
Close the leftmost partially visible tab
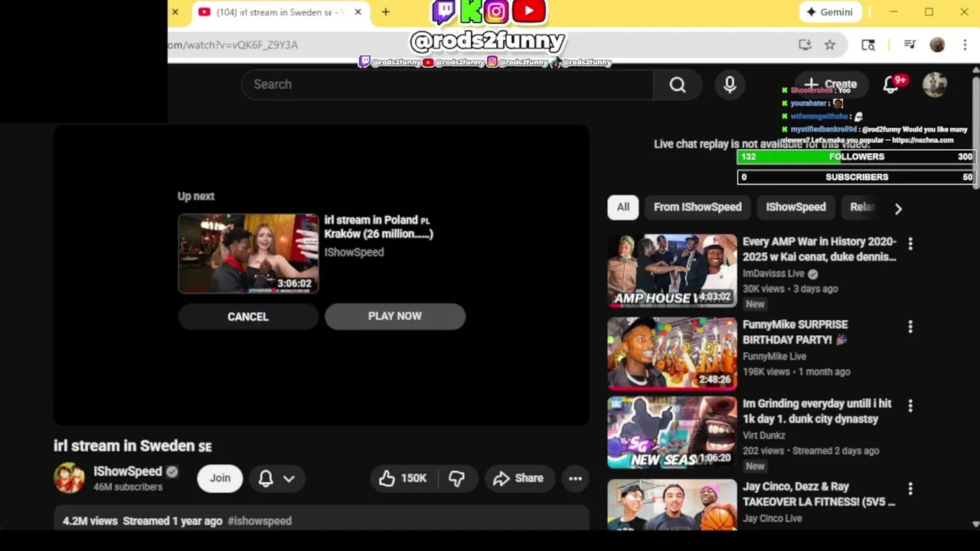pyautogui.click(x=175, y=12)
